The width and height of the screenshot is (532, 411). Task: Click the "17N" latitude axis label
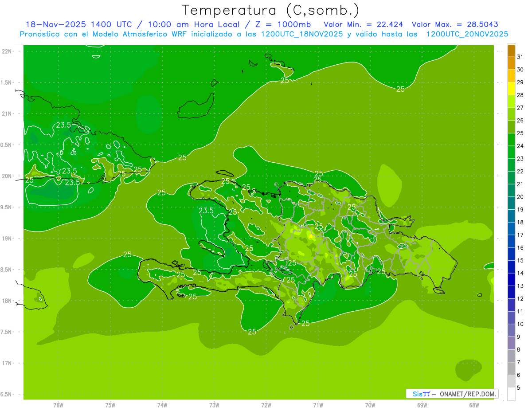(x=7, y=363)
